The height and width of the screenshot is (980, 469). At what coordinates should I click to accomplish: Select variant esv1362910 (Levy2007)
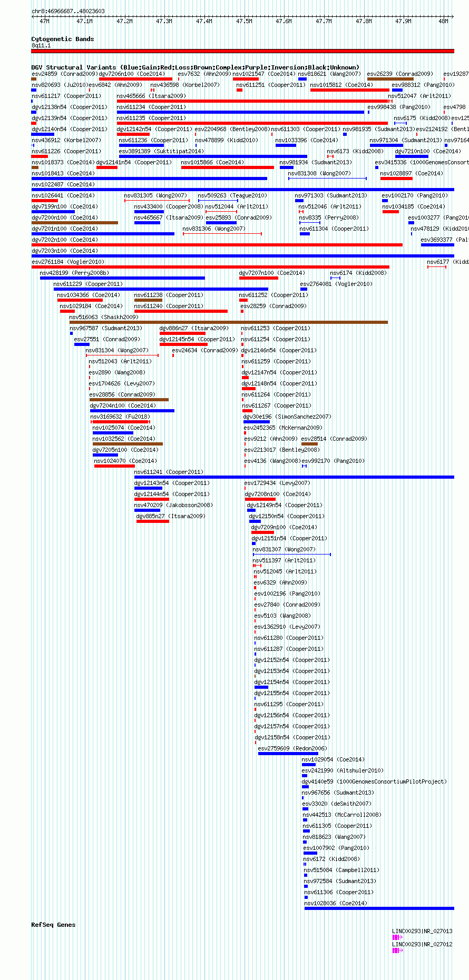click(287, 627)
